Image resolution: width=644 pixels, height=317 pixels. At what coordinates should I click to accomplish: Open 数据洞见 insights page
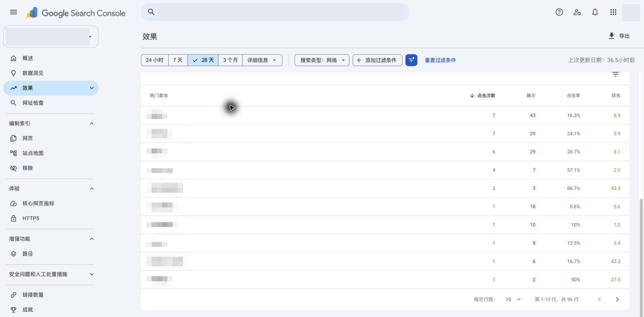coord(51,73)
